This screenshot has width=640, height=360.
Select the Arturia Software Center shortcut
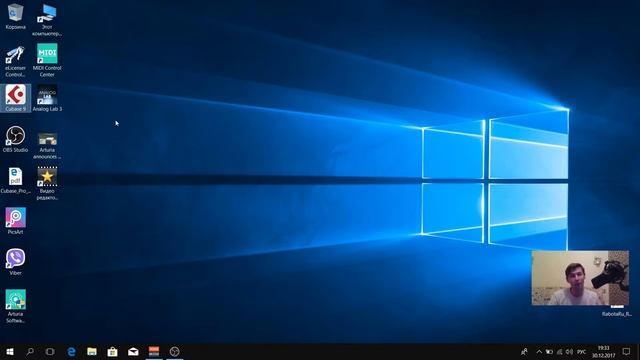pos(15,306)
